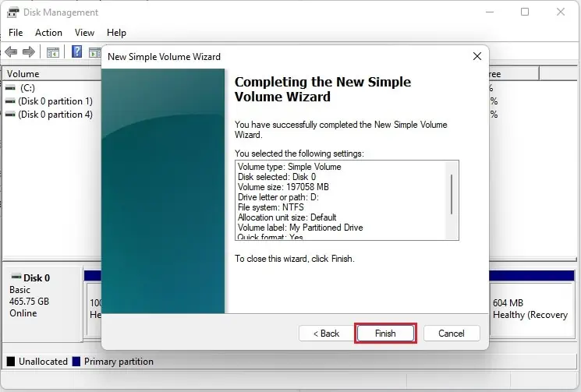The height and width of the screenshot is (392, 581).
Task: Cancel the New Simple Volume Wizard
Action: pos(452,334)
